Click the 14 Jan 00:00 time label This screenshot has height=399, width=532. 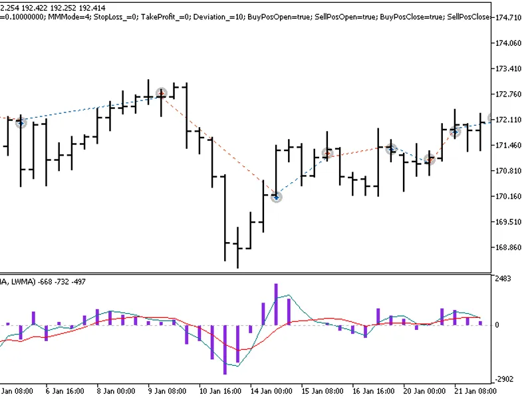tap(271, 391)
